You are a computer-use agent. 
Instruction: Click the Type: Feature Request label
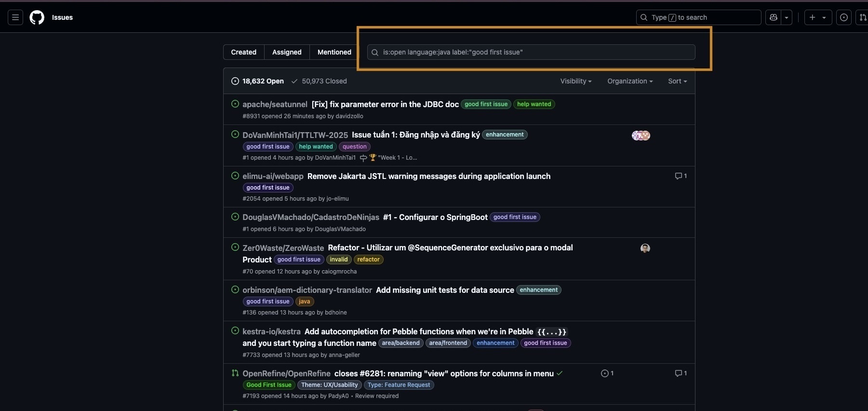click(399, 385)
